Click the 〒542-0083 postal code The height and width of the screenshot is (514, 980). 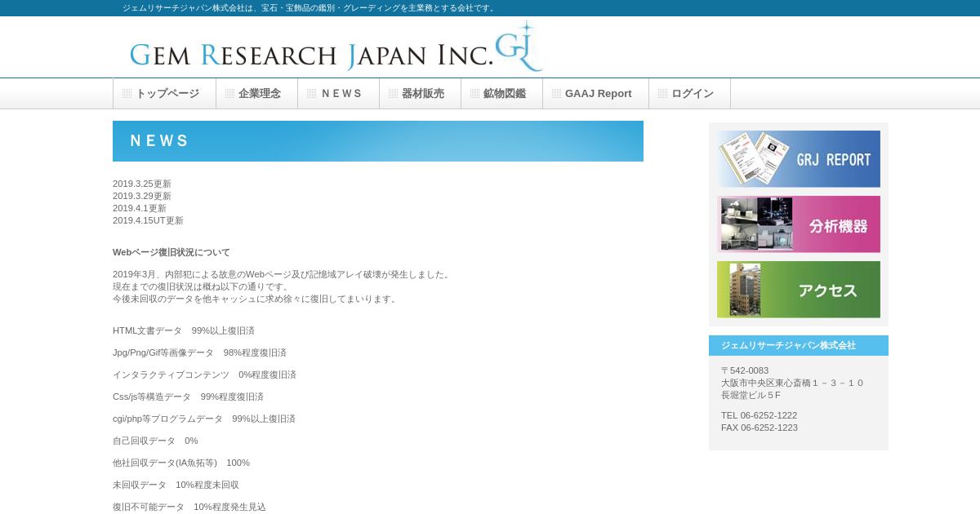pyautogui.click(x=745, y=371)
